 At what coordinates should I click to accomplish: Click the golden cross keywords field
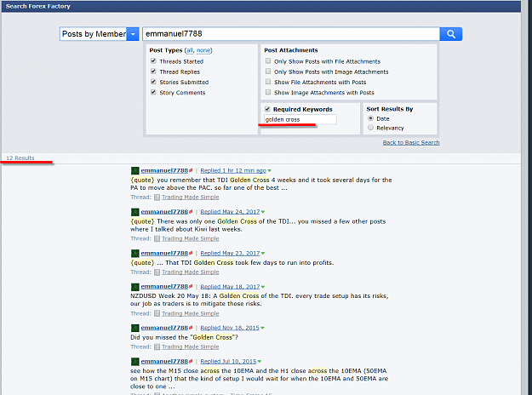tap(300, 119)
